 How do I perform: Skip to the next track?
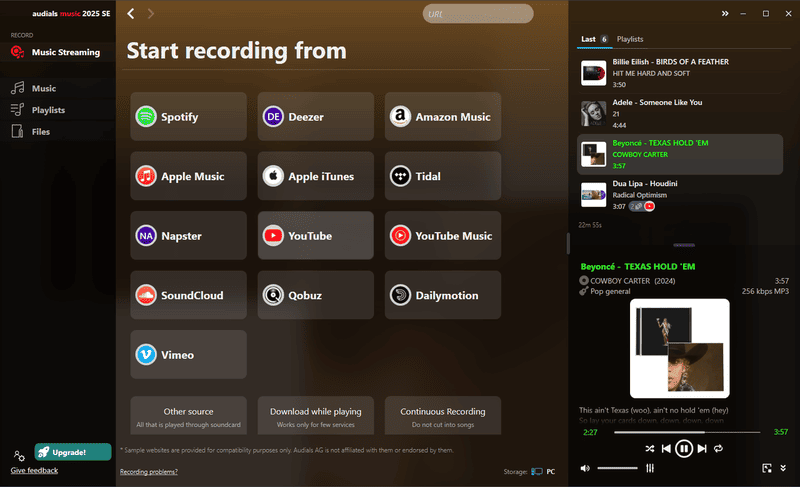[701, 449]
